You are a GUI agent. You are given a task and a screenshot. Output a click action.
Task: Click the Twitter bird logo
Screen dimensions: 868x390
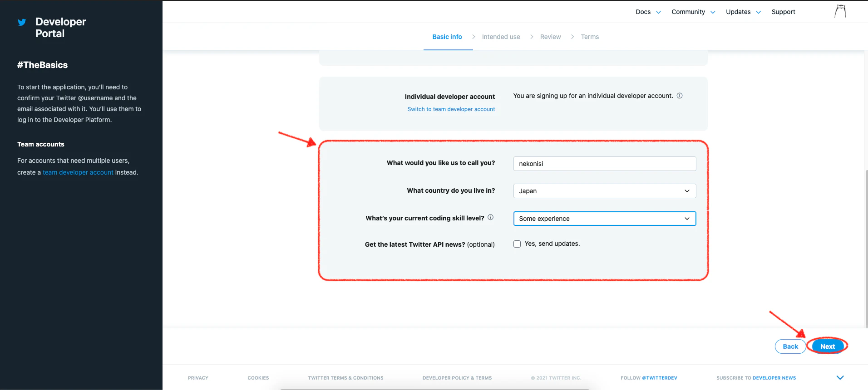22,22
